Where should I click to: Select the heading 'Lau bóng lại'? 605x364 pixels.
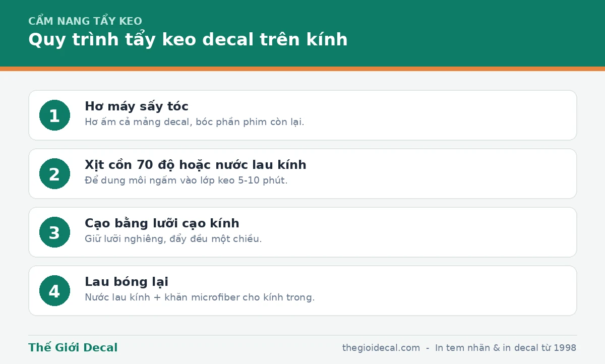127,282
